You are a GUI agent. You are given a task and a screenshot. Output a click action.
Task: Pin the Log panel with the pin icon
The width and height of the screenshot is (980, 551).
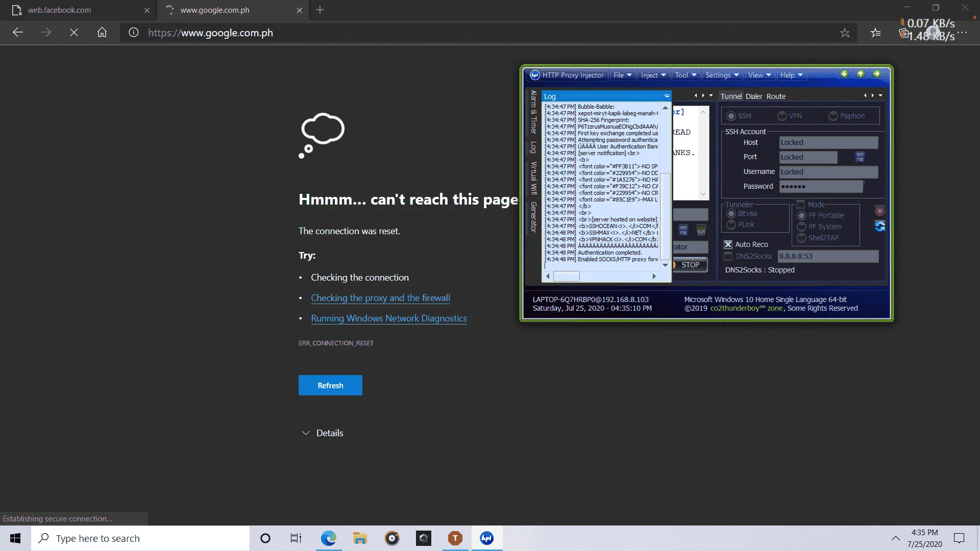coord(666,96)
